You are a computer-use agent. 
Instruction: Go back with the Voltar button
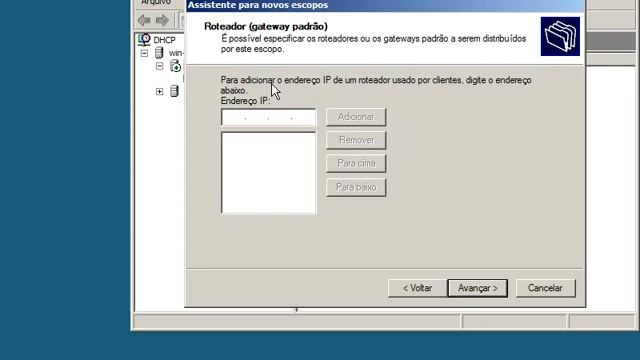coord(418,288)
